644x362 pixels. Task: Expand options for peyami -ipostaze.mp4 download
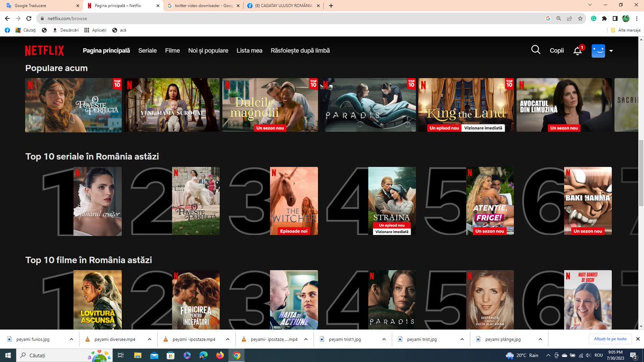[x=228, y=339]
